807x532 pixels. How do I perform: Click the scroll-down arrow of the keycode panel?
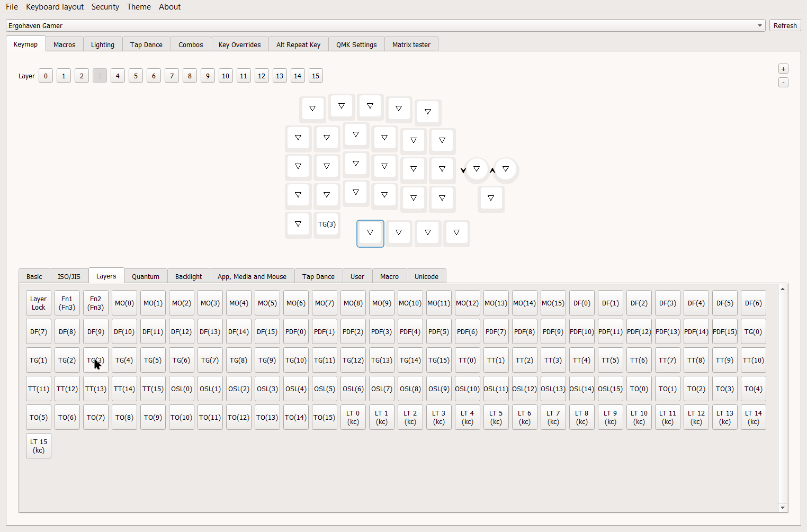(783, 508)
